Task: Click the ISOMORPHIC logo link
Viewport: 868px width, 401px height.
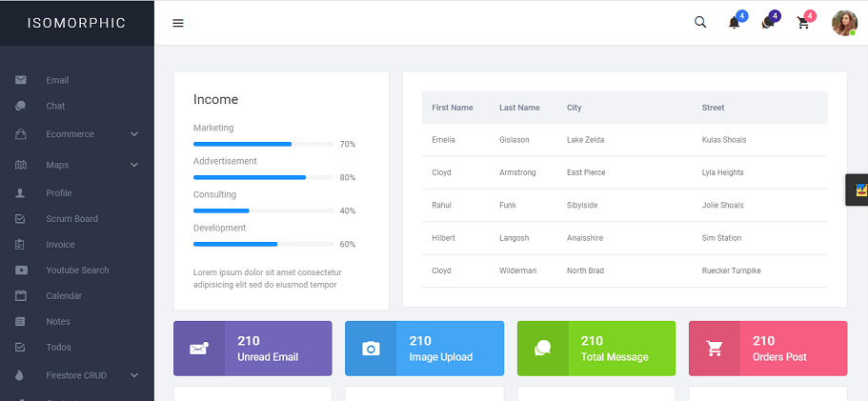Action: tap(76, 23)
